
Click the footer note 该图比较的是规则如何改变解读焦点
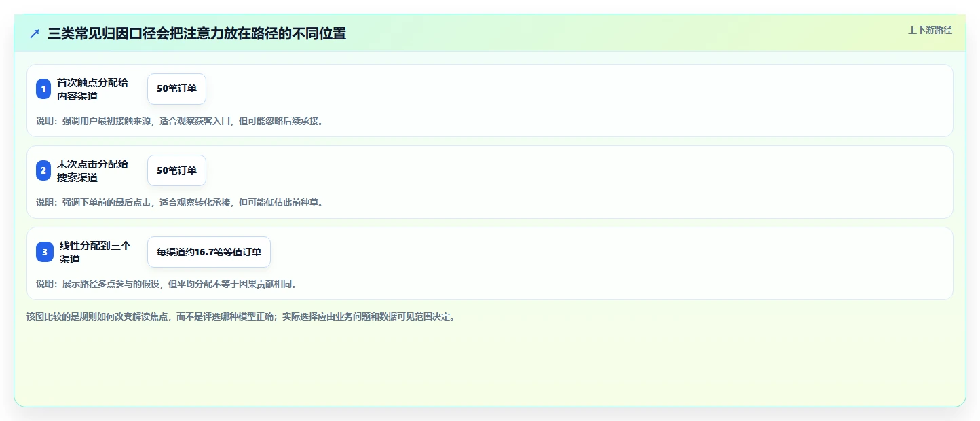(x=240, y=316)
